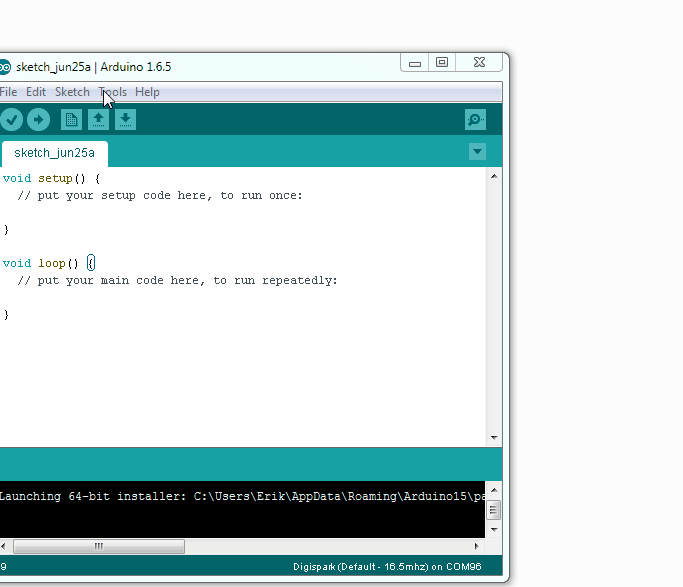Click the console scrollbar up arrow
This screenshot has width=683, height=587.
click(x=494, y=490)
